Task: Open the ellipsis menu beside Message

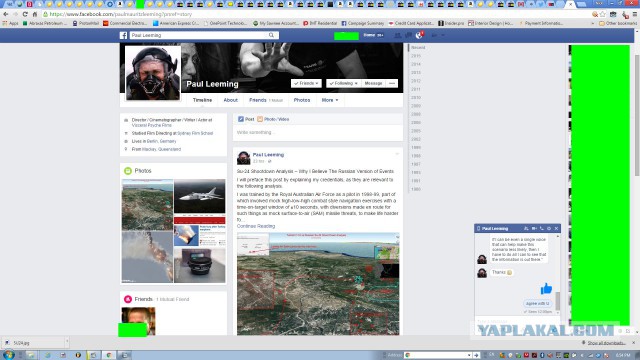Action: pos(392,83)
